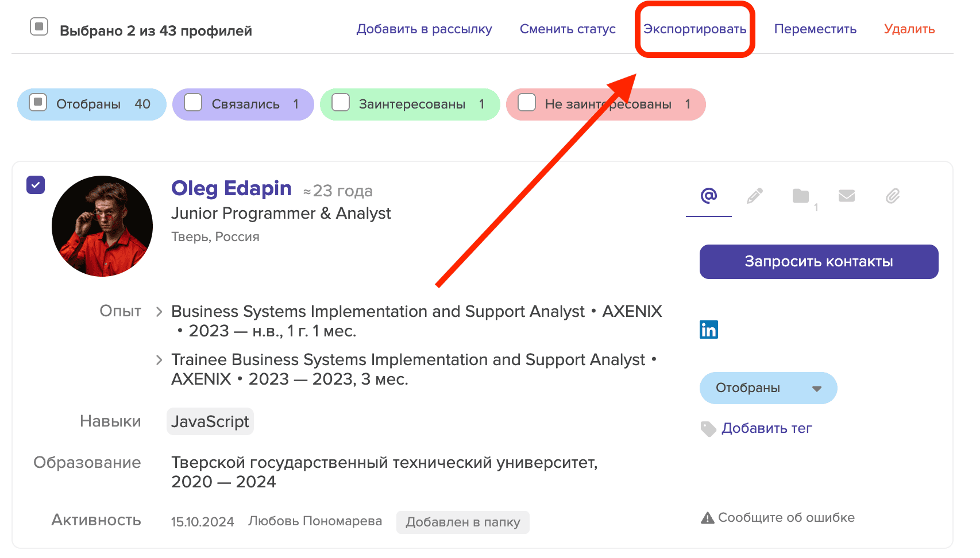Click the paperclip attachments icon
980x558 pixels.
(893, 196)
